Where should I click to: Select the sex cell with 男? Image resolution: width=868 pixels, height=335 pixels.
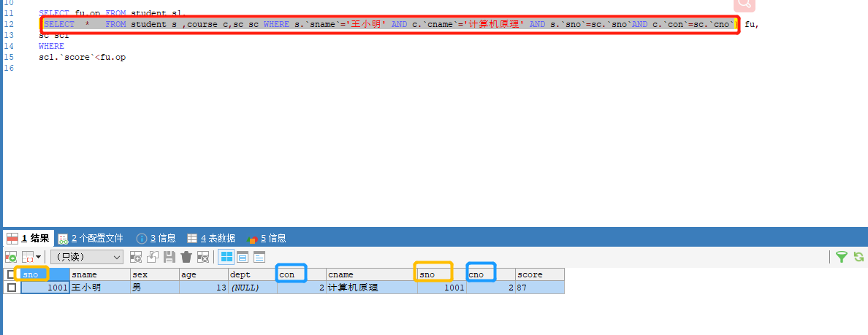(x=154, y=288)
